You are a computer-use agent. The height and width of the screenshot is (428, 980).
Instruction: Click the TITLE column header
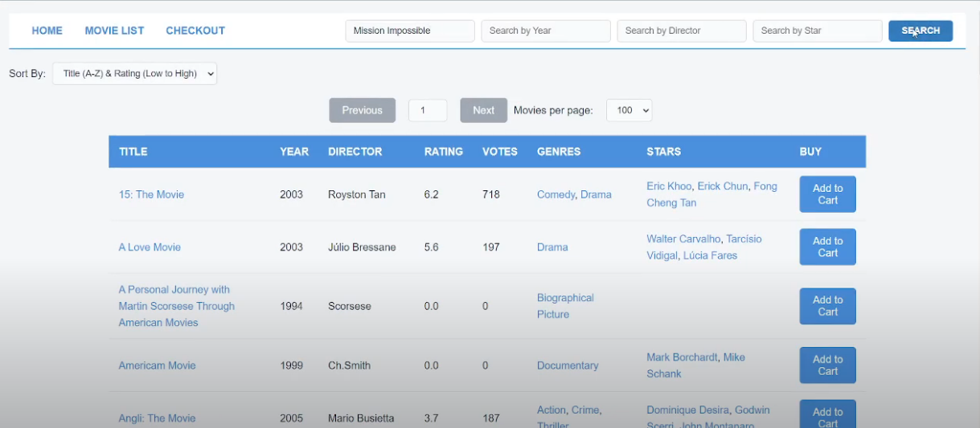click(x=133, y=151)
